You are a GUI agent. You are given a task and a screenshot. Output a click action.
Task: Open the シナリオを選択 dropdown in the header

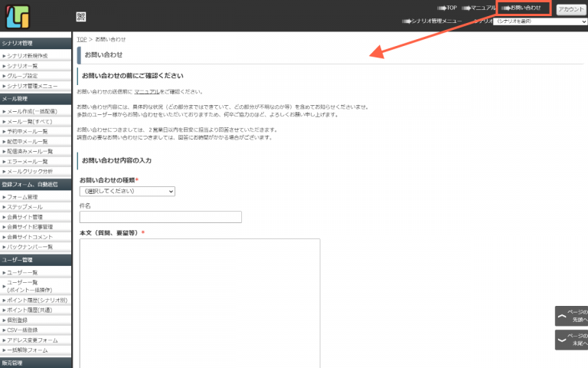(x=541, y=21)
